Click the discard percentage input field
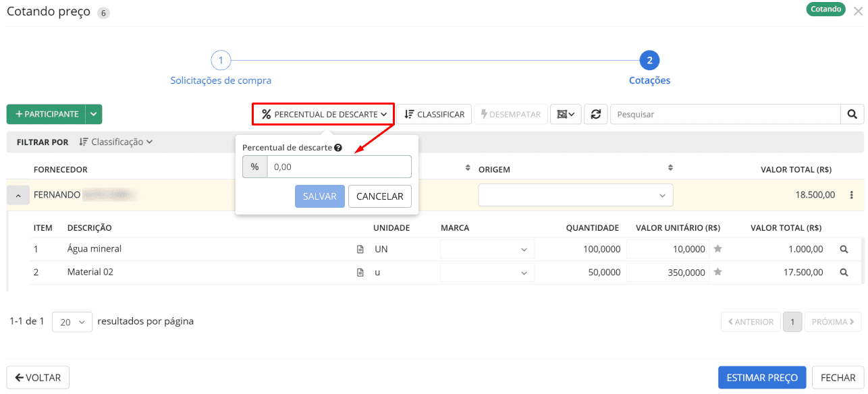 click(x=338, y=167)
